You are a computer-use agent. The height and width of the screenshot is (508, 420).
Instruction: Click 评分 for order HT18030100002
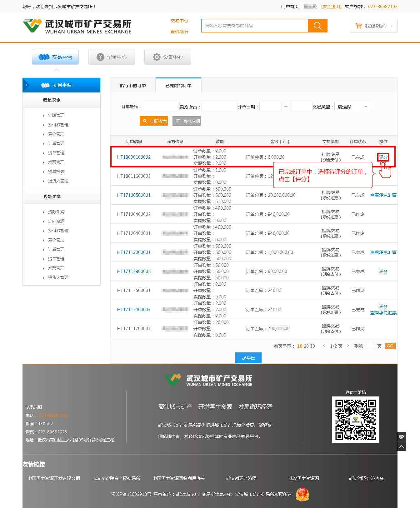tap(383, 157)
